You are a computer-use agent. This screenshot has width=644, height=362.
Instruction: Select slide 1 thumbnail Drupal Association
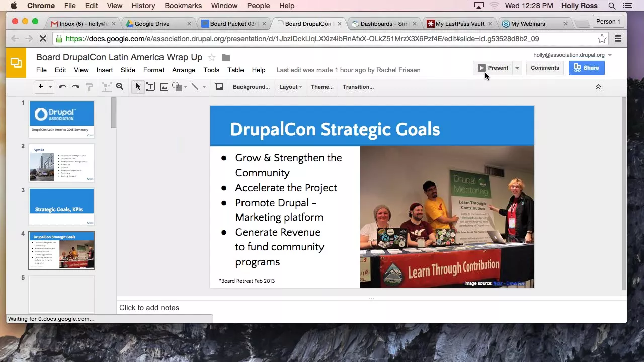(61, 119)
